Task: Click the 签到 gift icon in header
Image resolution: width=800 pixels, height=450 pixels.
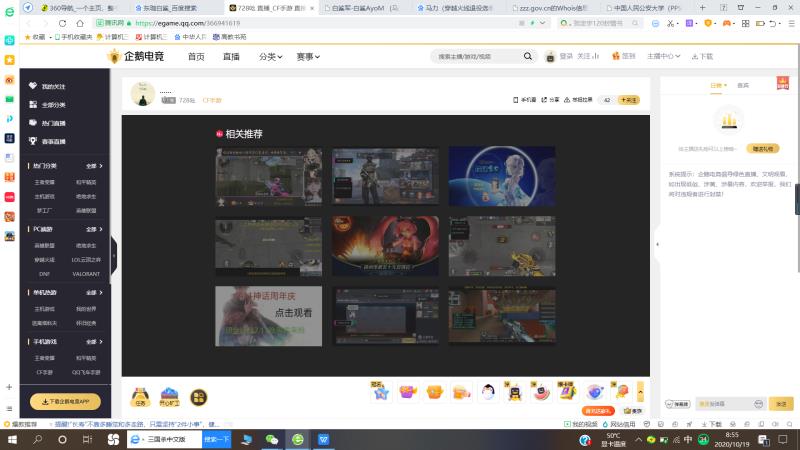Action: (616, 56)
